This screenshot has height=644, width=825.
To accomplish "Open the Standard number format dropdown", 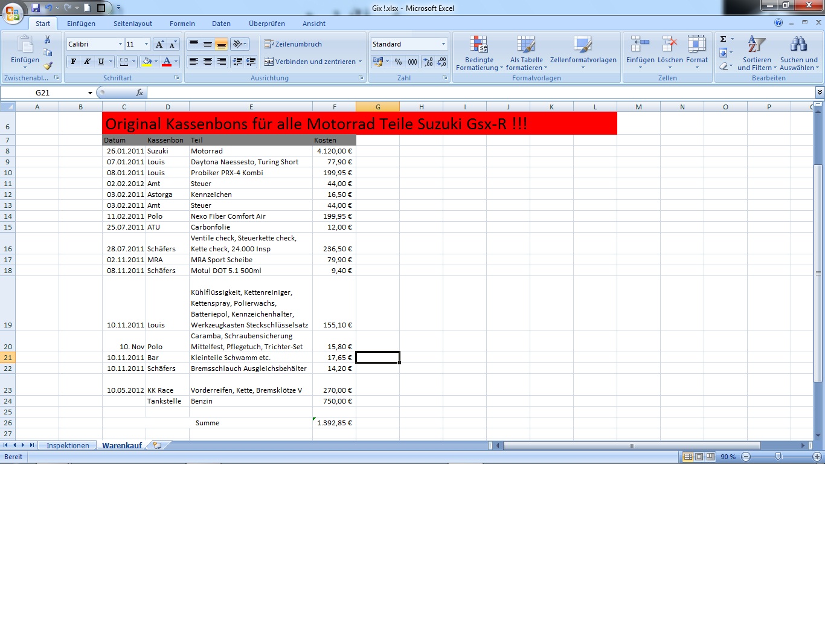I will (x=443, y=44).
